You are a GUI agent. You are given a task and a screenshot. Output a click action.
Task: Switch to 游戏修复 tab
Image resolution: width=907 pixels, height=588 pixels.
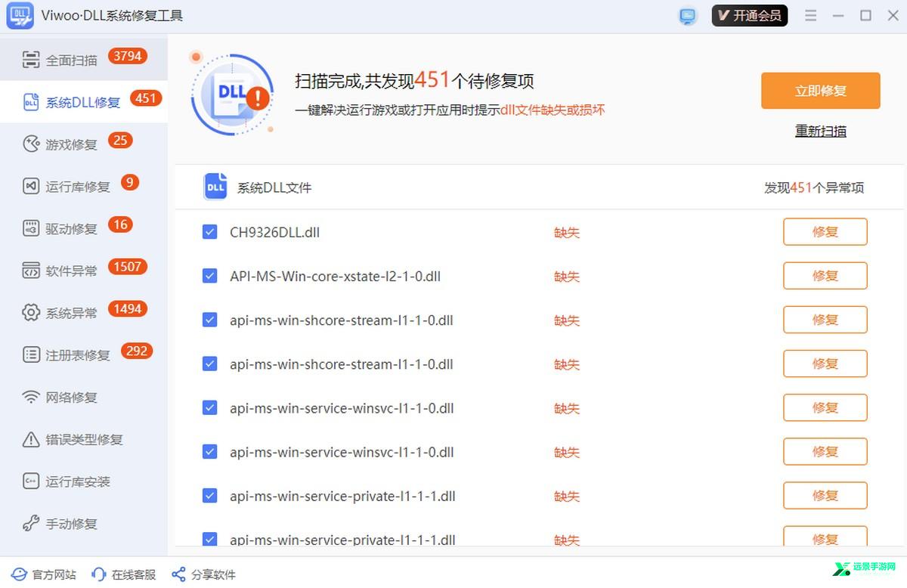(83, 144)
